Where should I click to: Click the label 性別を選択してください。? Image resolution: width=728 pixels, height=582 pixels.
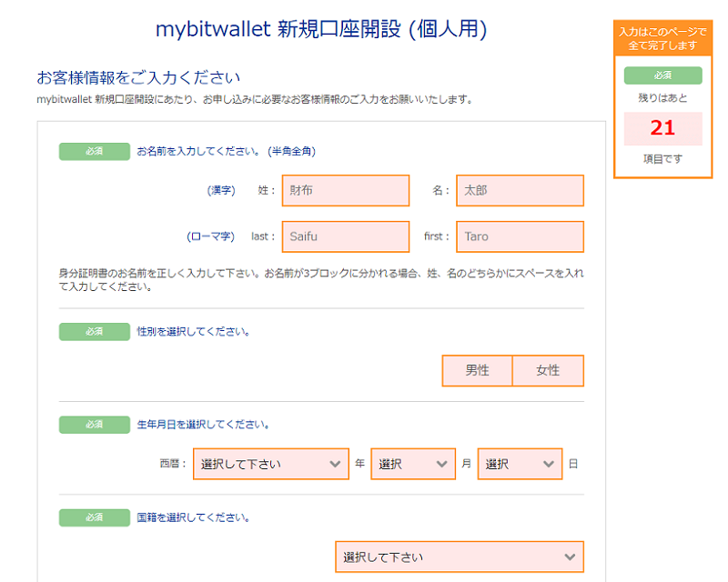(x=193, y=331)
